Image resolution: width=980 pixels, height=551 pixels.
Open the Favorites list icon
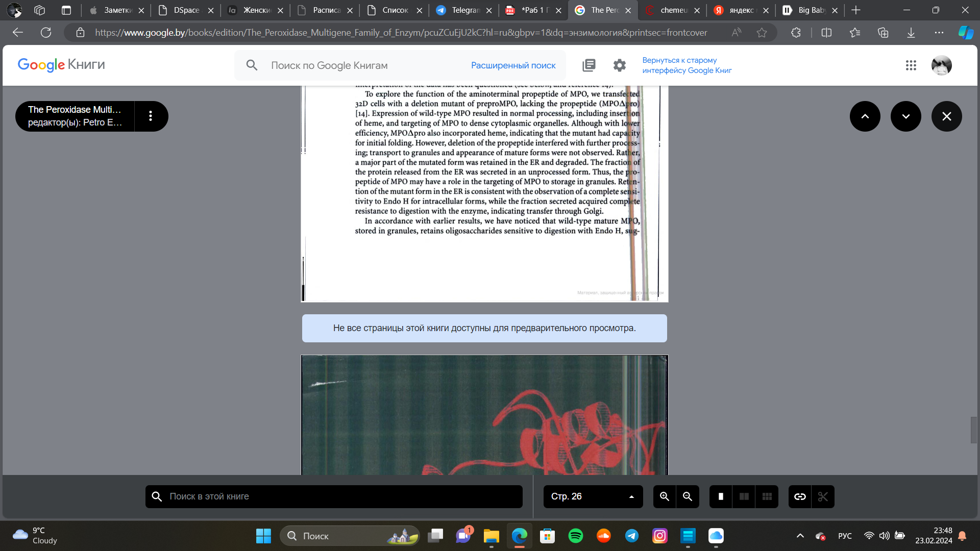(x=855, y=33)
